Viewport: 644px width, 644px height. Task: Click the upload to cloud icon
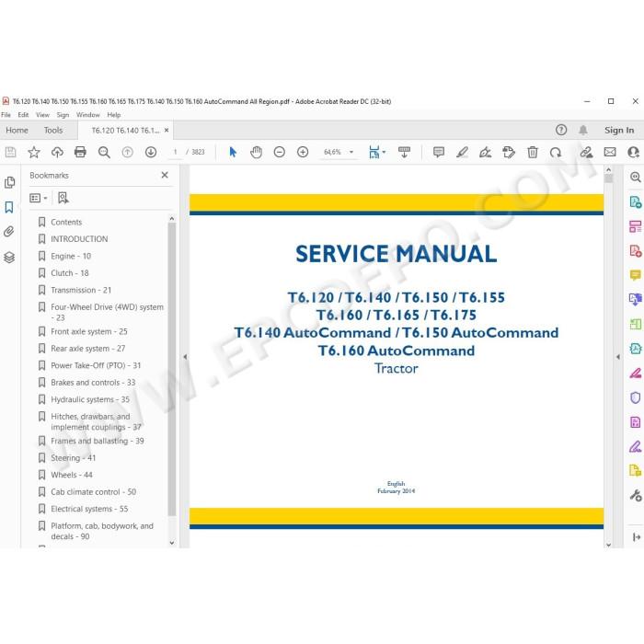click(x=57, y=152)
